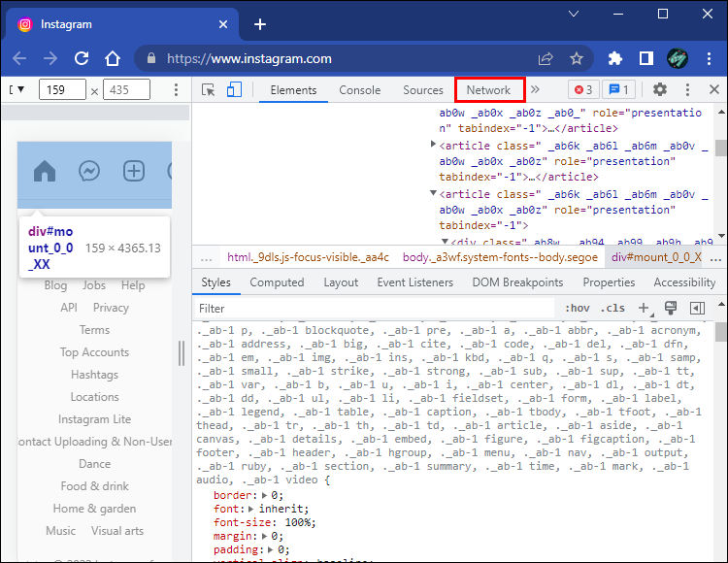This screenshot has height=563, width=728.
Task: Click the Instagram home icon
Action: pos(45,172)
